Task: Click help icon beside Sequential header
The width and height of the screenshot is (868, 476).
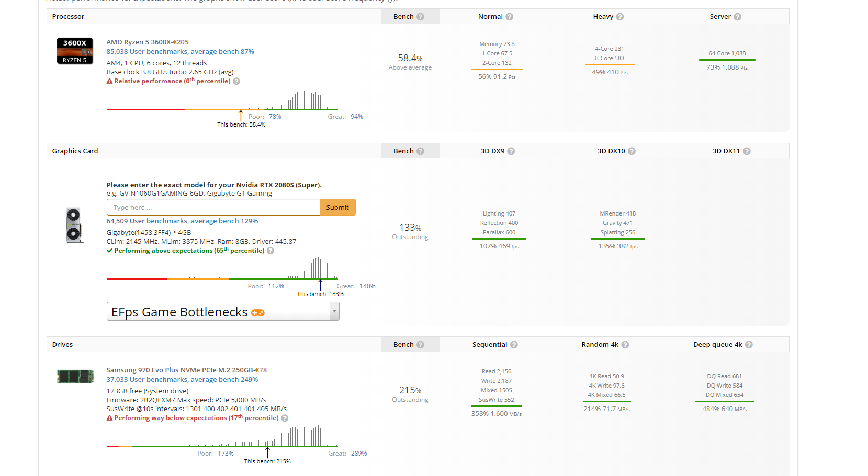Action: coord(514,345)
